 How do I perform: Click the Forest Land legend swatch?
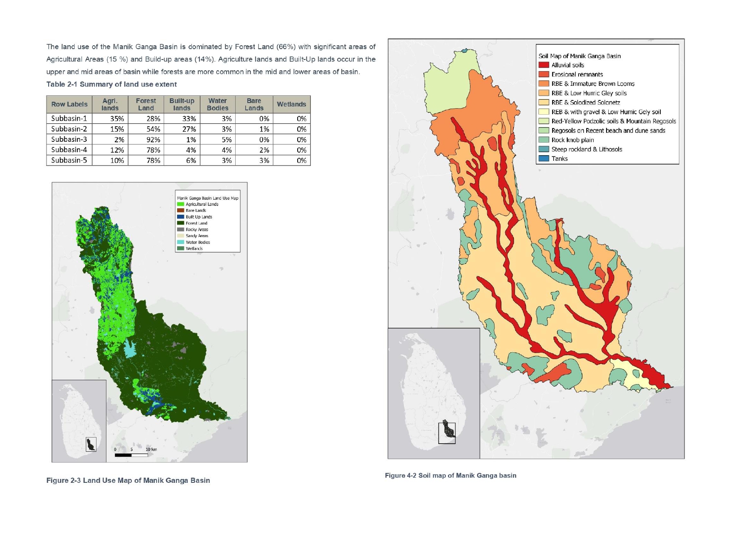[180, 223]
